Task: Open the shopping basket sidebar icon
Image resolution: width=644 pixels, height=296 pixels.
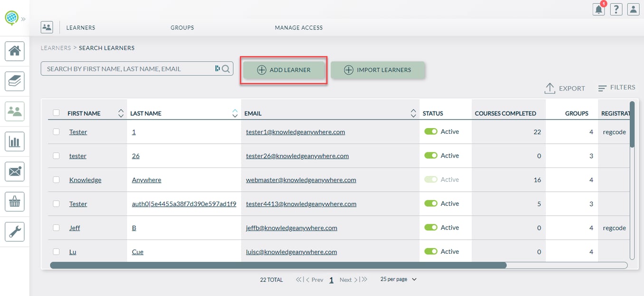Action: [x=15, y=202]
